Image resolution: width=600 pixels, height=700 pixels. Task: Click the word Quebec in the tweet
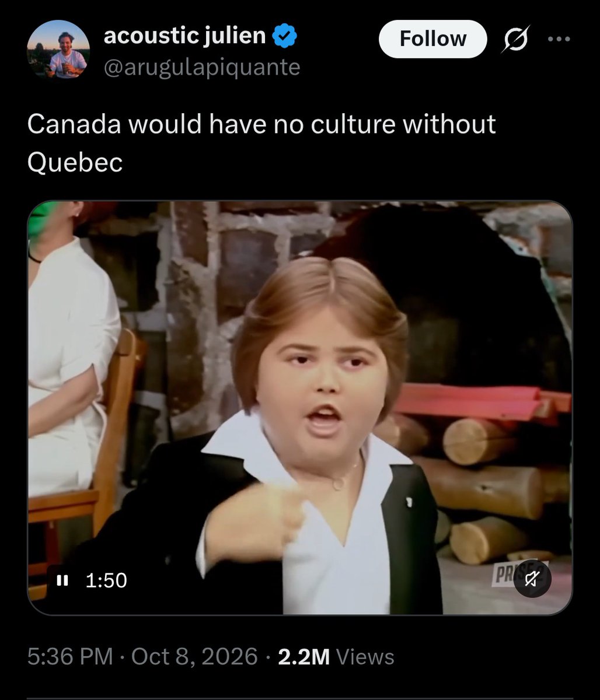(75, 163)
